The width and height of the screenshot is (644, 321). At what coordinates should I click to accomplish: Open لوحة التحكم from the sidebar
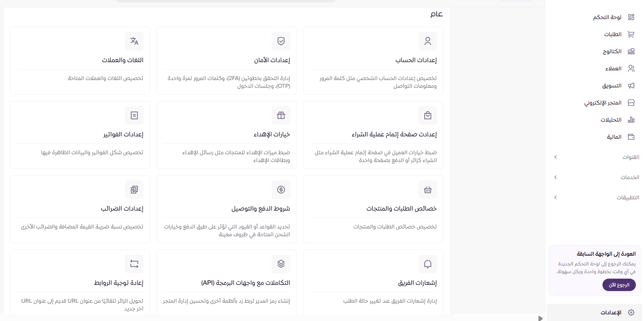607,17
